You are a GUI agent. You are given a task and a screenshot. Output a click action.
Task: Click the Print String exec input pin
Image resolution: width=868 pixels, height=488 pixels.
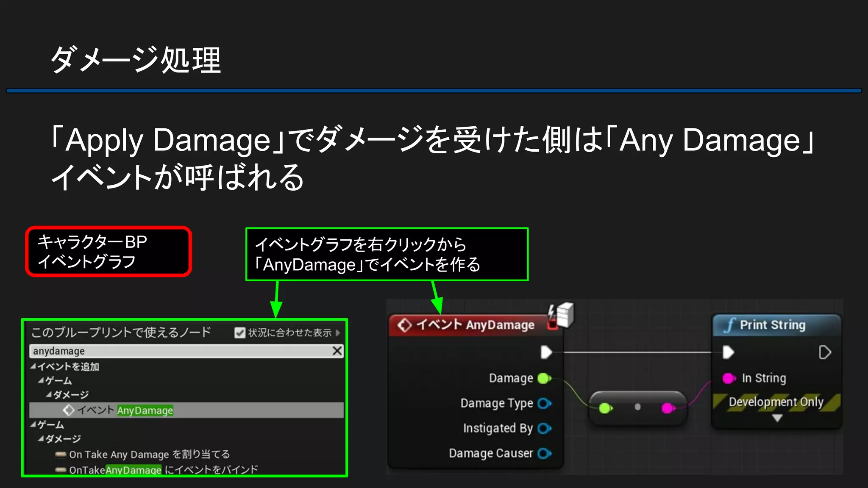tap(728, 352)
